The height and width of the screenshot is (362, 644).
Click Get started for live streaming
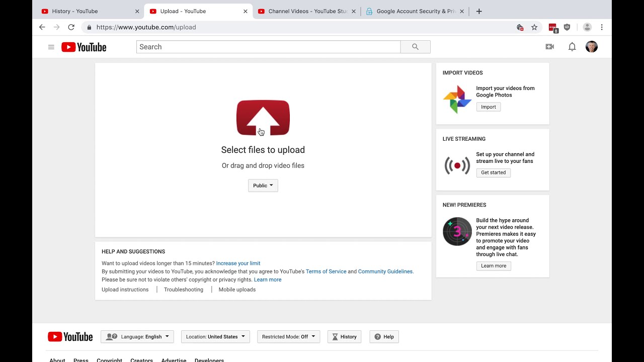pyautogui.click(x=494, y=172)
